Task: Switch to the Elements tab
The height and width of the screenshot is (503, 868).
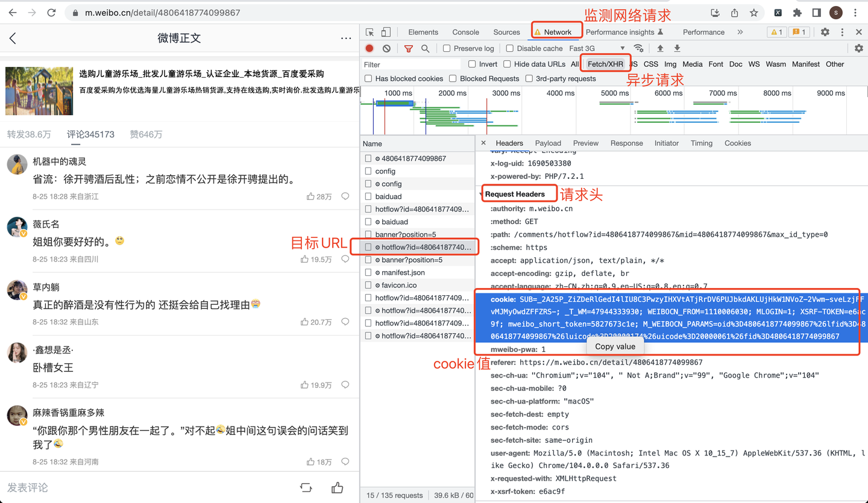Action: (423, 32)
